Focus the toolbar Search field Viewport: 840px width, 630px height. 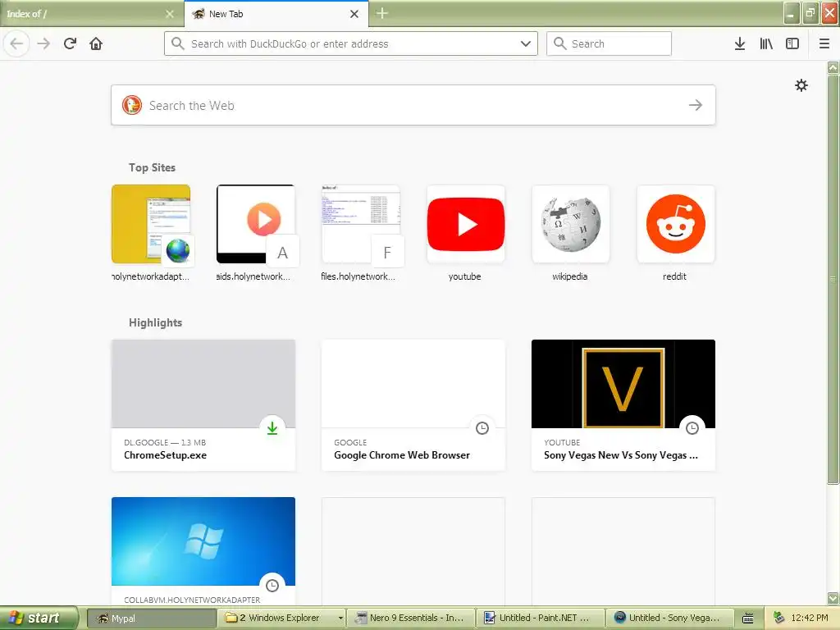[x=609, y=43]
